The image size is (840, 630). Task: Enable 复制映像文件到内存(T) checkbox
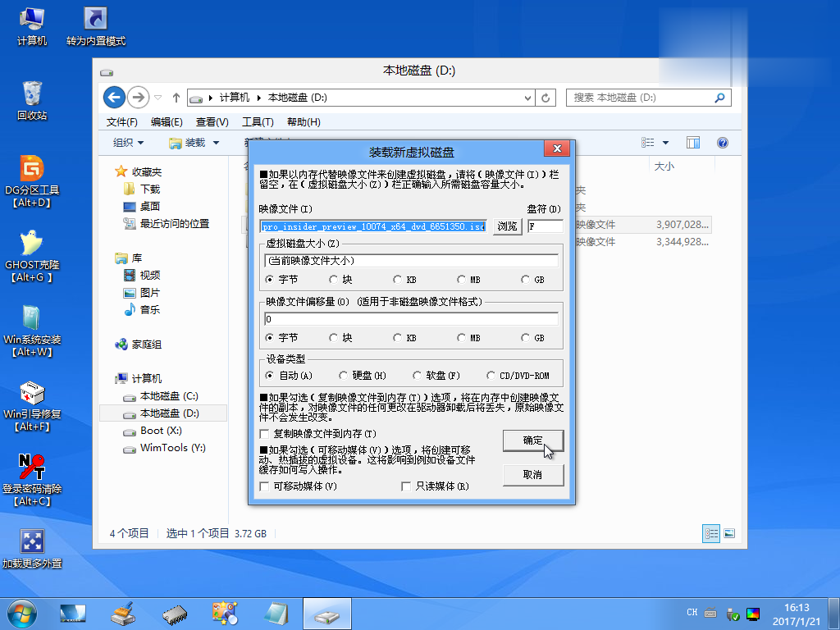pos(264,434)
